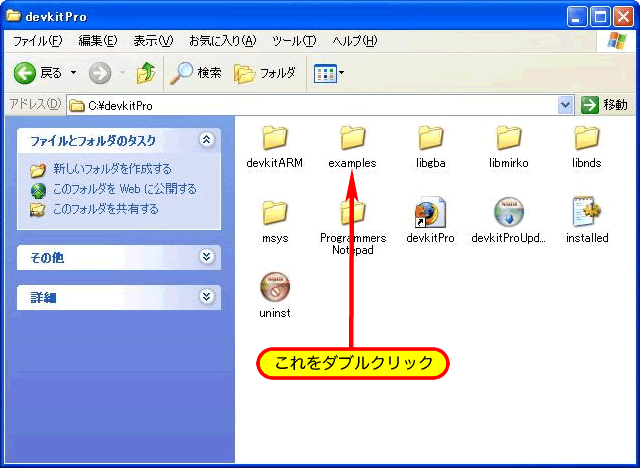640x468 pixels.
Task: Go up one folder level
Action: pyautogui.click(x=146, y=73)
